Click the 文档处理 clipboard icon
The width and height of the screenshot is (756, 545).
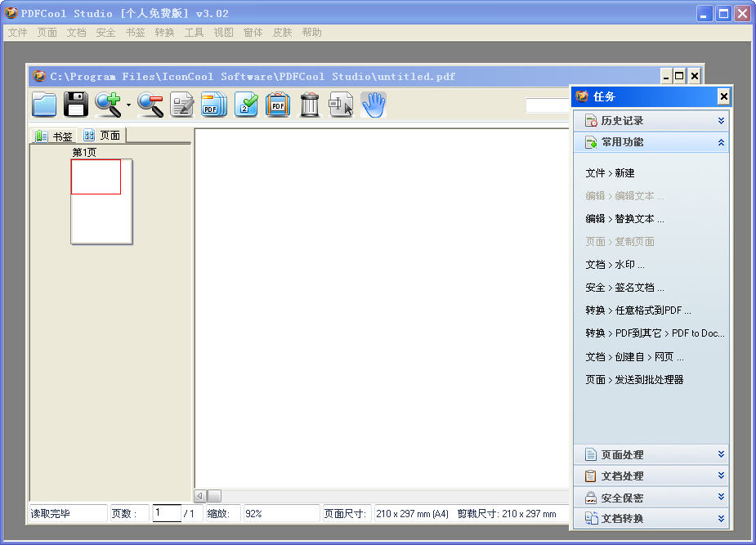click(591, 476)
